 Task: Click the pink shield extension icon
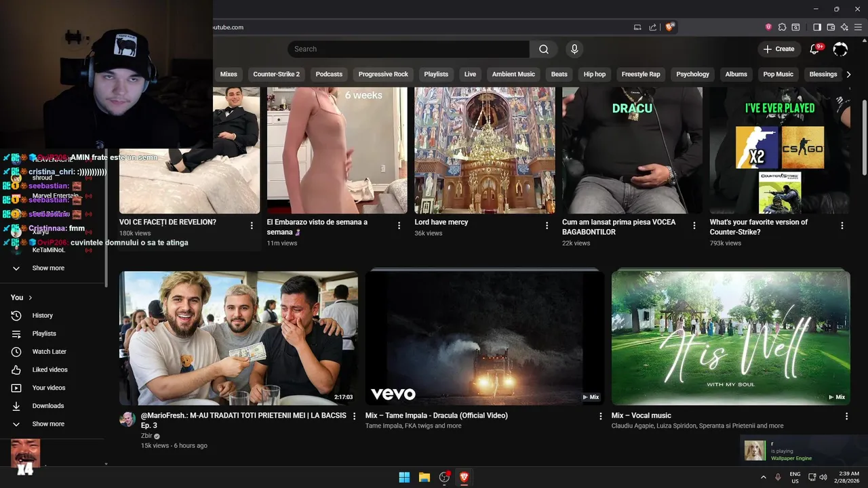click(768, 27)
